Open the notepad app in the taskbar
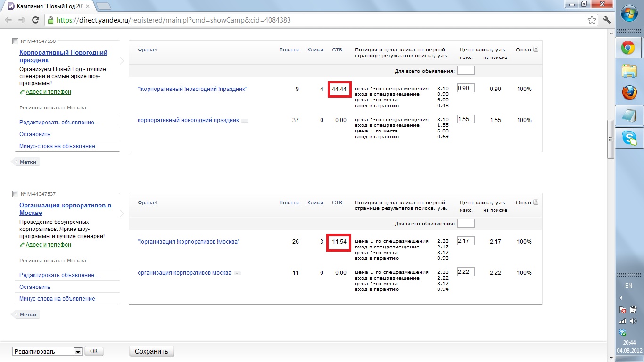644x362 pixels. 629,115
